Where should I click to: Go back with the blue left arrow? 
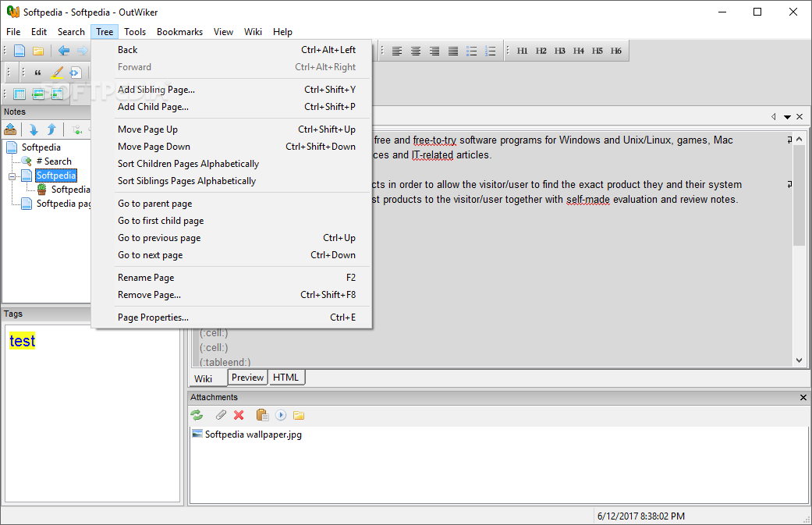coord(64,51)
